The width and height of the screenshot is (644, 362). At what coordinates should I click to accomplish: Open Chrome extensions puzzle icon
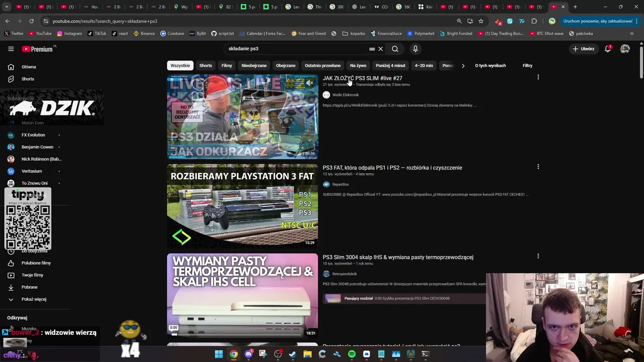click(x=534, y=21)
